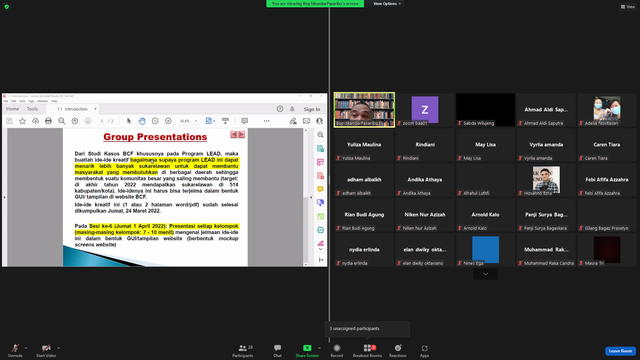
Task: Click the Acrobat document vertical scrollbar
Action: (305, 197)
